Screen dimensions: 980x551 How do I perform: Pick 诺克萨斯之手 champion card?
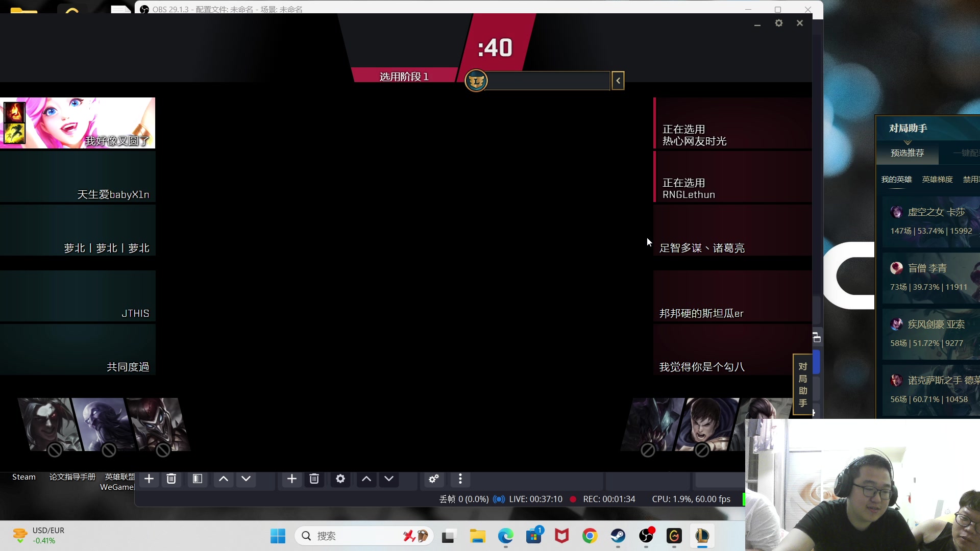[x=932, y=390]
